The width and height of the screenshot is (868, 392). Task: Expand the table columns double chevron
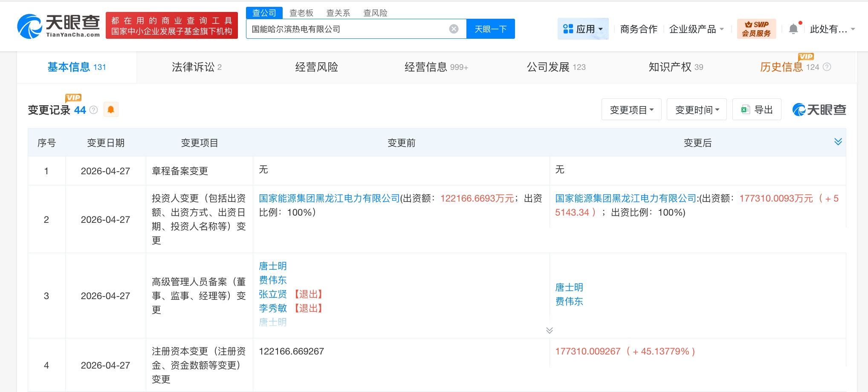tap(838, 142)
